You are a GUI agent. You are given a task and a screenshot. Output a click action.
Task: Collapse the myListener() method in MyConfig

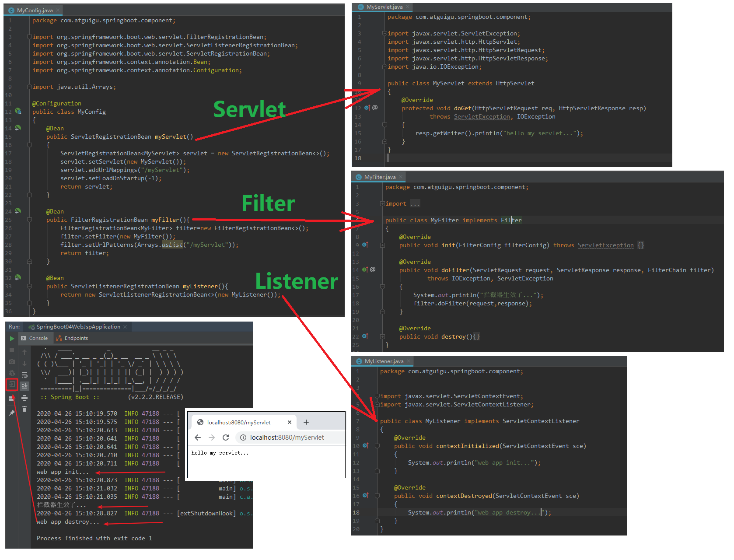pos(29,286)
